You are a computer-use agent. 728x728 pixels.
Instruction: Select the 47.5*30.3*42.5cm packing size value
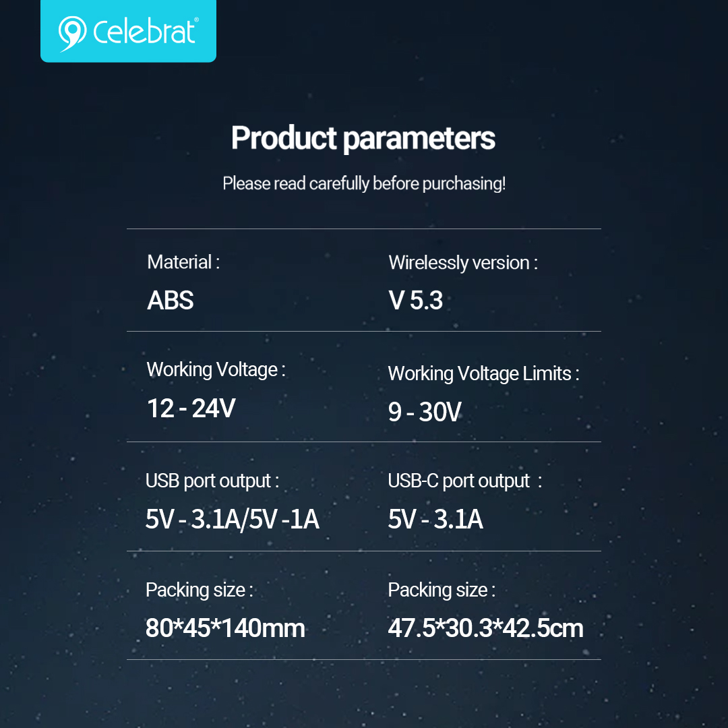pyautogui.click(x=485, y=628)
